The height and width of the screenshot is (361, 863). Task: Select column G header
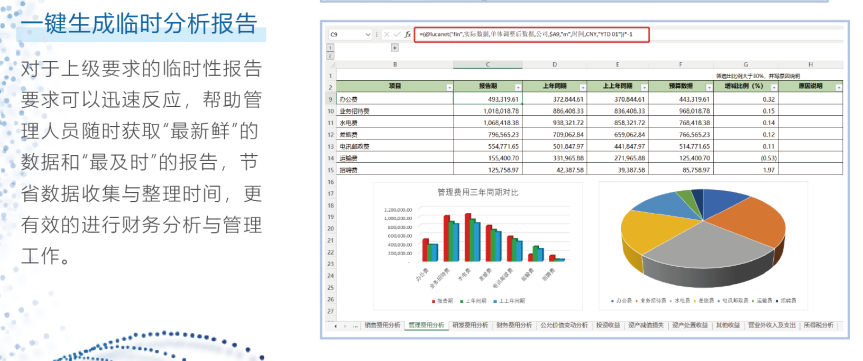pos(746,65)
